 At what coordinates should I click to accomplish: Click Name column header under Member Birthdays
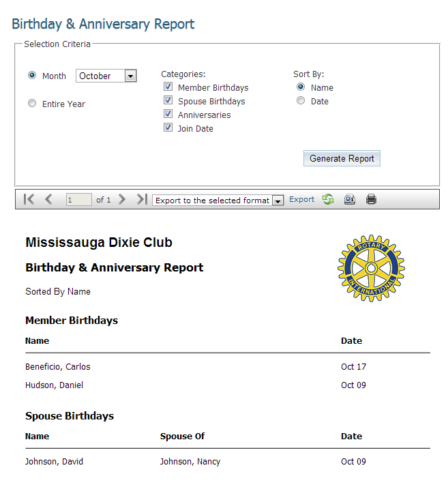(x=37, y=341)
